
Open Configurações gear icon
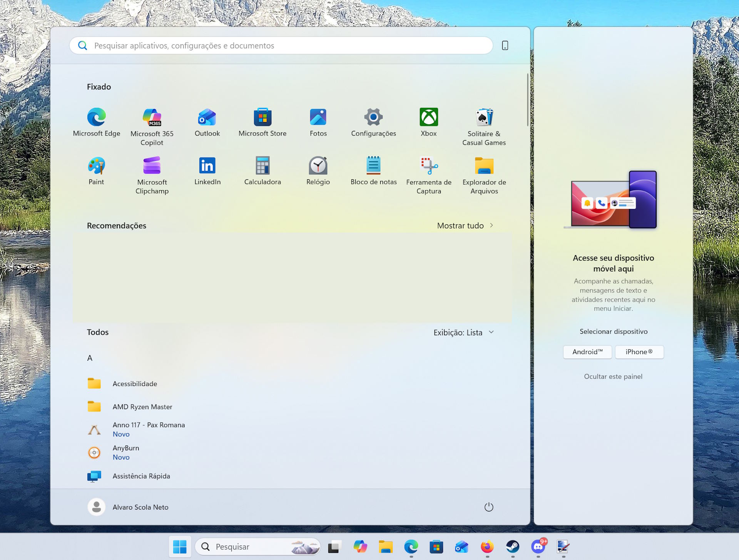[373, 122]
